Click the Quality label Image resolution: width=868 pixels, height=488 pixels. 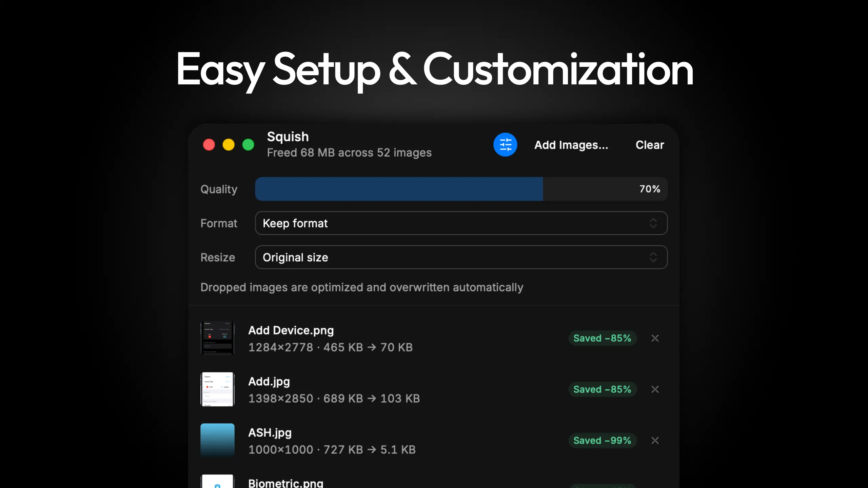click(x=219, y=189)
